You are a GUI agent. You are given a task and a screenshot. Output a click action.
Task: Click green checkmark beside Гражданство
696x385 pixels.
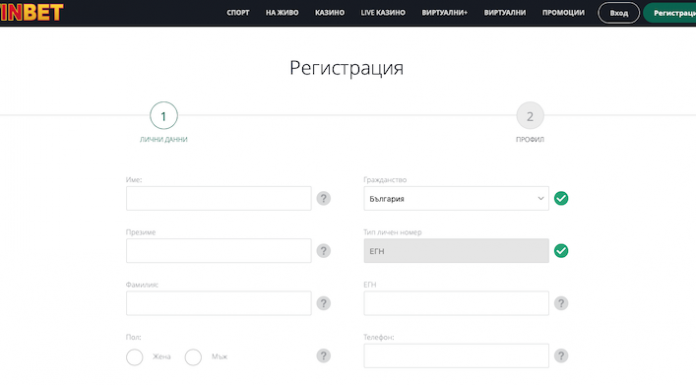point(561,198)
